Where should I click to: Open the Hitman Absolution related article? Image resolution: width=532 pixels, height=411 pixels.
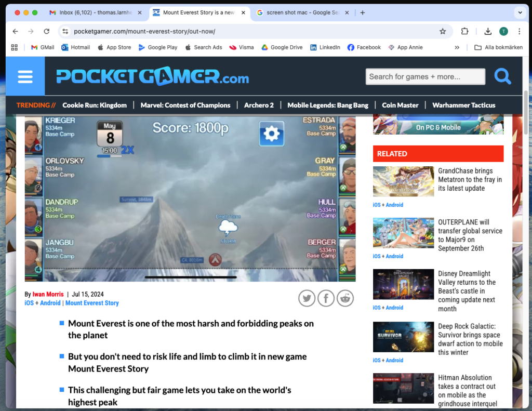pyautogui.click(x=468, y=391)
